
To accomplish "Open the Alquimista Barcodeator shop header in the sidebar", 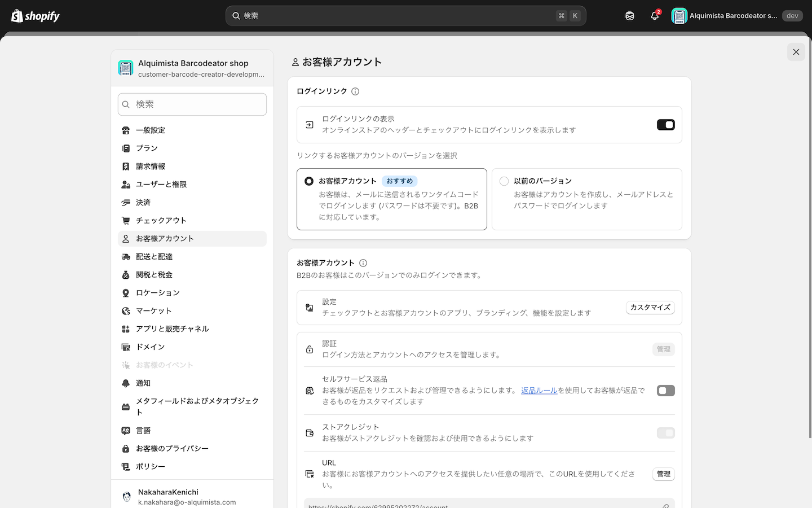I will pos(192,68).
